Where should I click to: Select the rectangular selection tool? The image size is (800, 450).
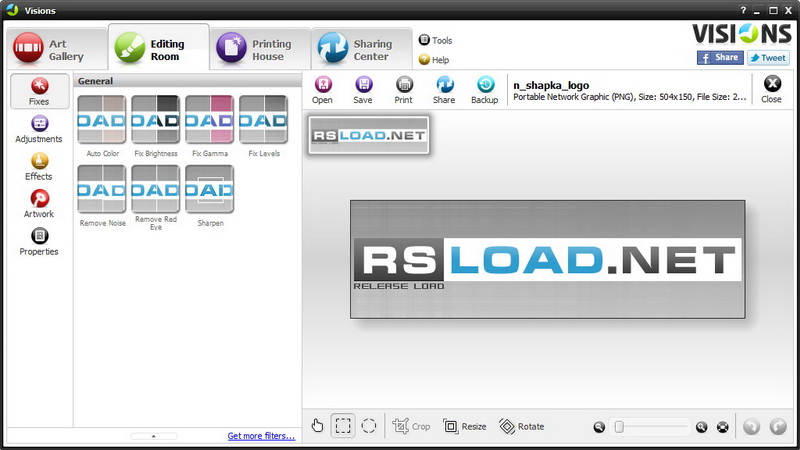343,426
